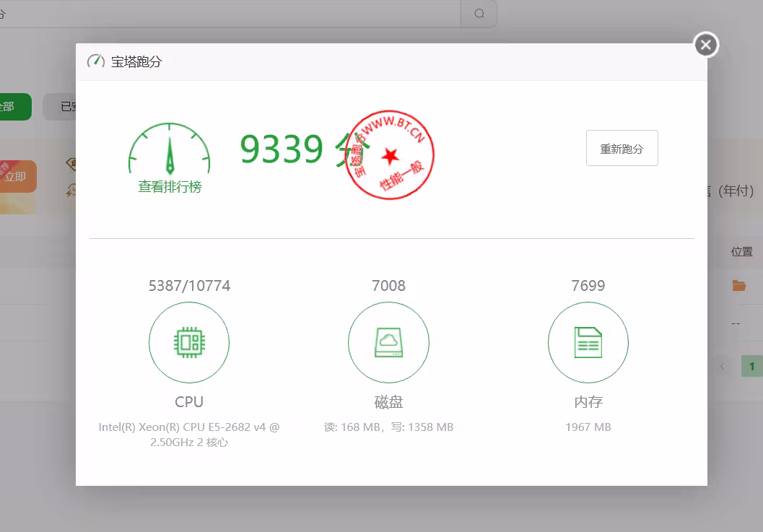
Task: Click the search magnifier icon
Action: pos(479,14)
